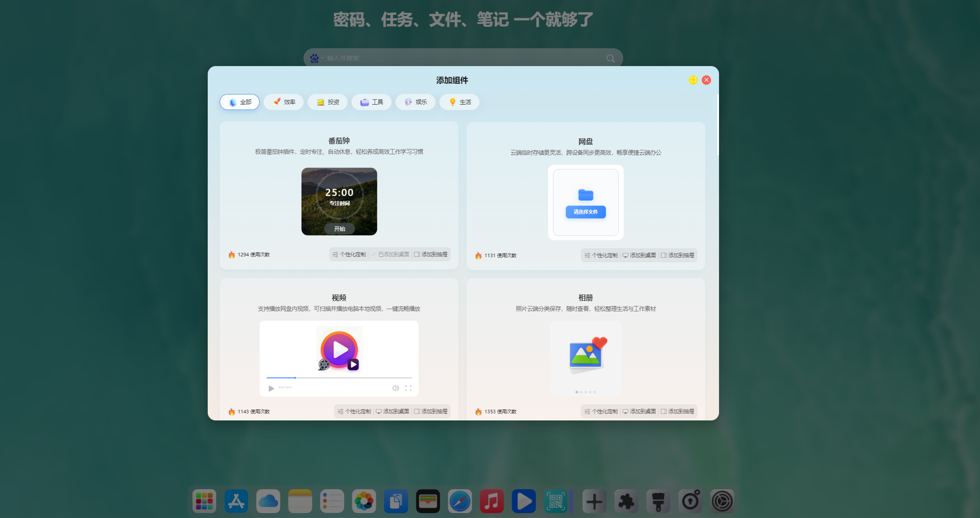Switch to the 效率 category tab

pos(284,102)
